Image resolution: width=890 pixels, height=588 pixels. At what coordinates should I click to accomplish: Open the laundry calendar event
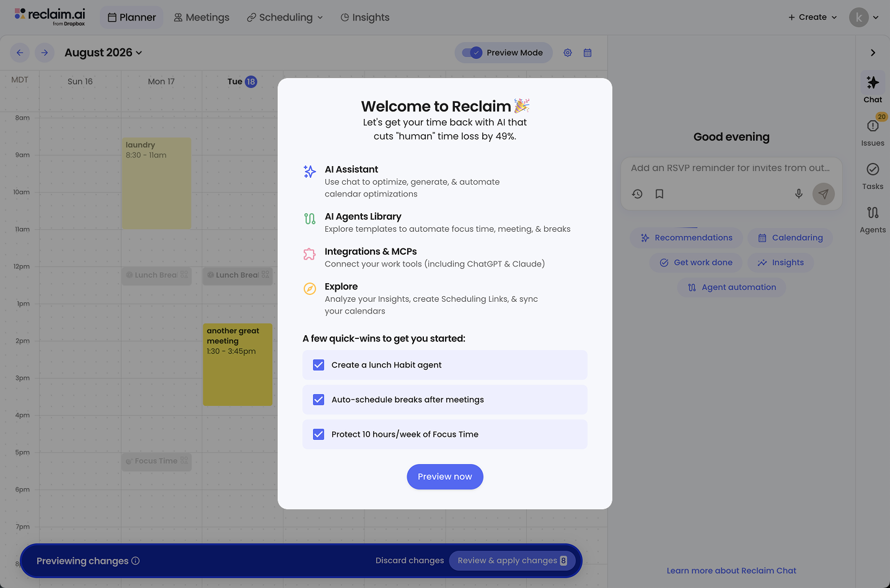[x=156, y=183]
